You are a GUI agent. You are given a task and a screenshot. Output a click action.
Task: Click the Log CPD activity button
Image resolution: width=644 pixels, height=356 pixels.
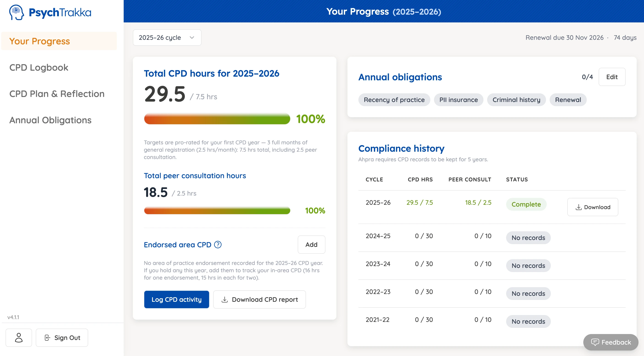pos(177,299)
